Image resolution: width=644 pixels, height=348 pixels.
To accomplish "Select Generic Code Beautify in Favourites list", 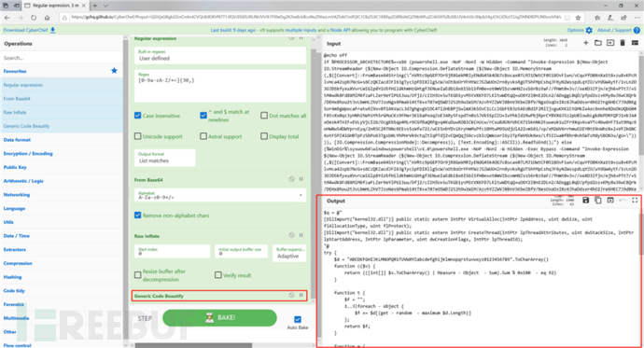I will 62,126.
